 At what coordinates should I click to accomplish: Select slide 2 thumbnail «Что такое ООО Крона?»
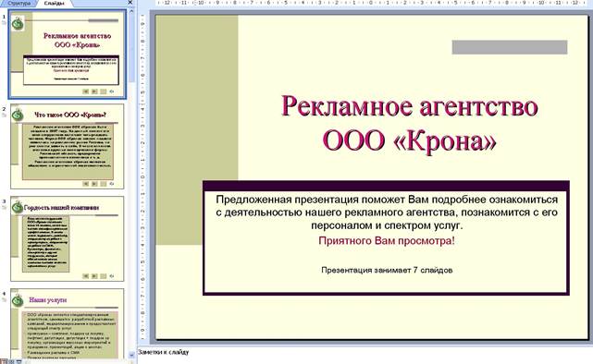[67, 147]
